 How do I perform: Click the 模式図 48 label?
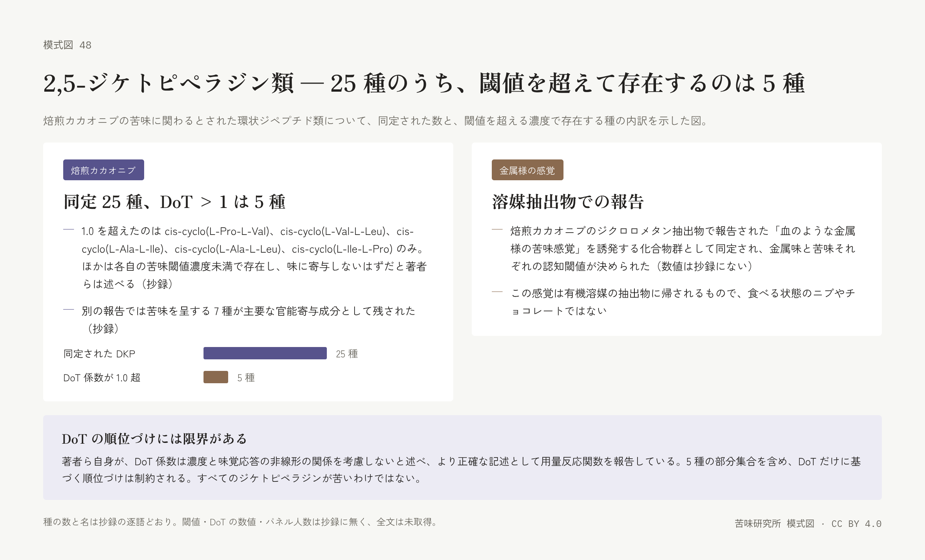pos(67,45)
